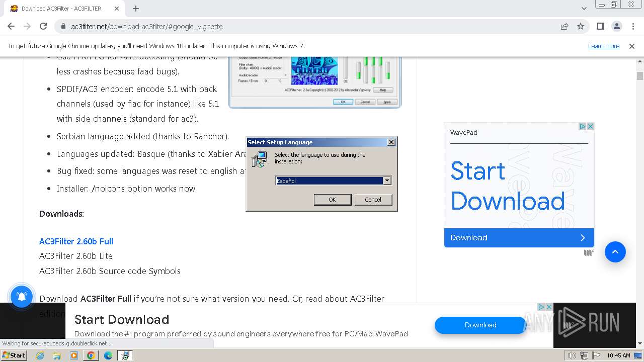Open Chrome profile menu
This screenshot has height=362, width=644.
pyautogui.click(x=617, y=26)
